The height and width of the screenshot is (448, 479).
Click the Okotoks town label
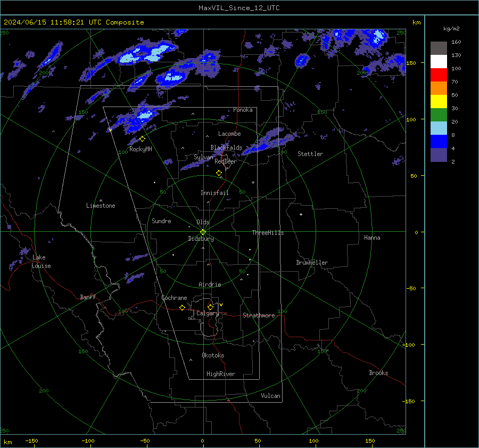pyautogui.click(x=213, y=355)
